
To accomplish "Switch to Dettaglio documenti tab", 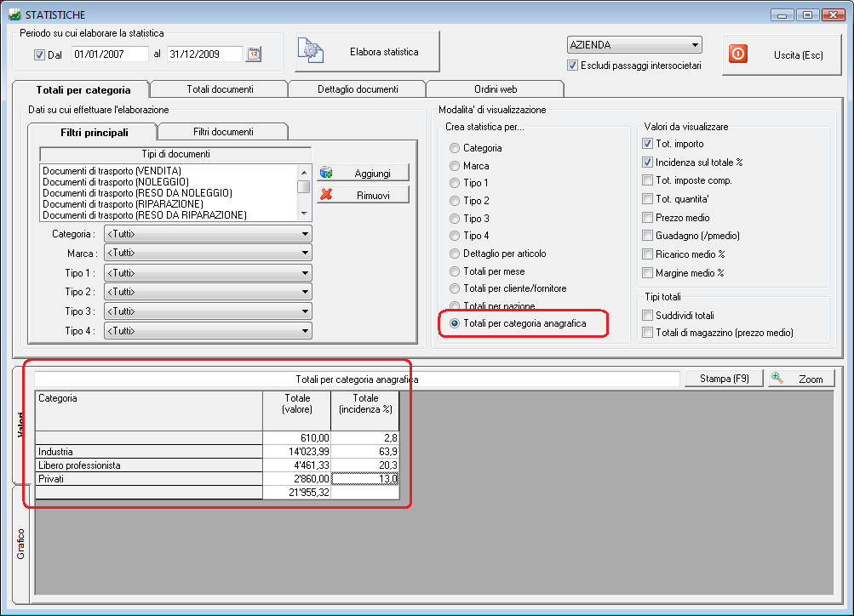I will tap(358, 89).
